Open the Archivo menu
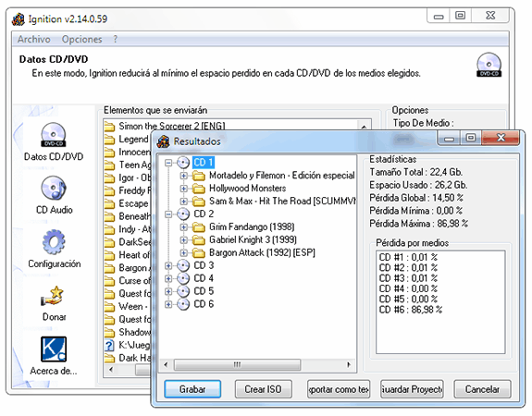This screenshot has height=416, width=532. click(x=34, y=40)
